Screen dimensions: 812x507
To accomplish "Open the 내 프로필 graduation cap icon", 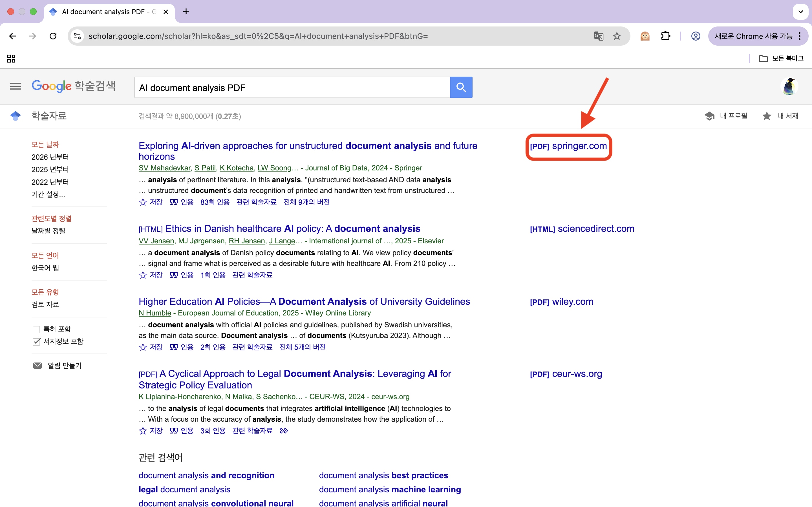I will pos(710,116).
